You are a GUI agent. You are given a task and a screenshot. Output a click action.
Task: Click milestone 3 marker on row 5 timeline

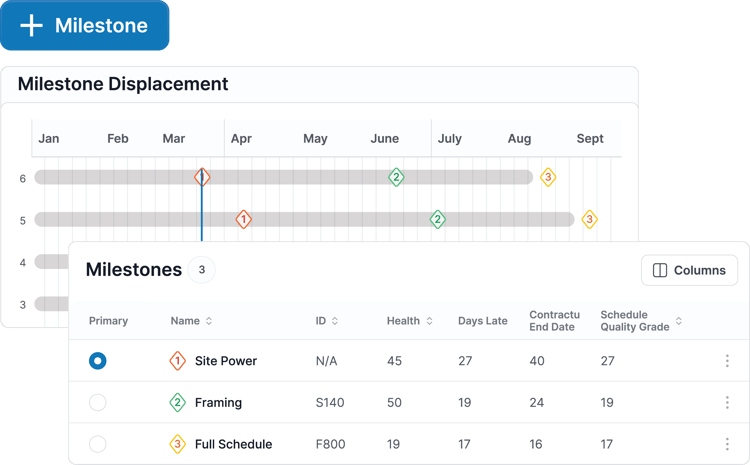589,220
